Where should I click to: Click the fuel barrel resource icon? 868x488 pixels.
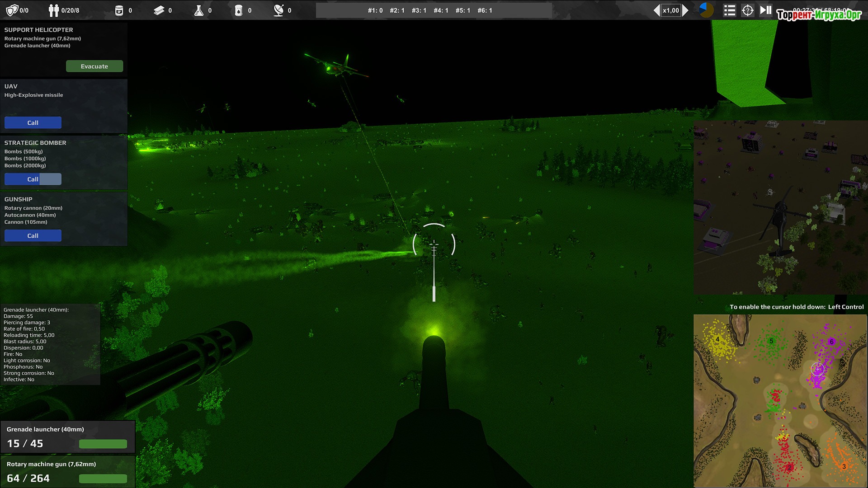pos(238,10)
